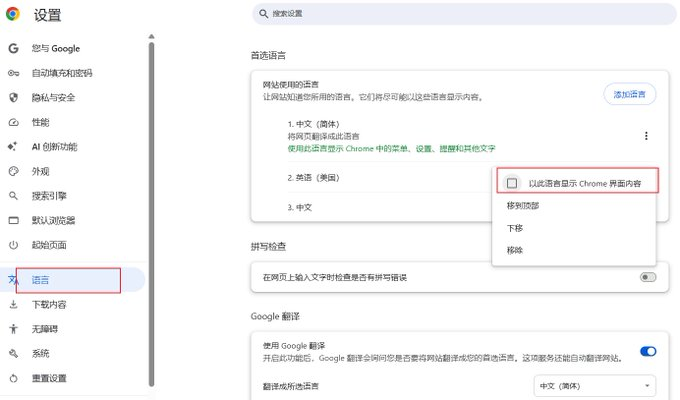Toggle the spell check switch

648,277
